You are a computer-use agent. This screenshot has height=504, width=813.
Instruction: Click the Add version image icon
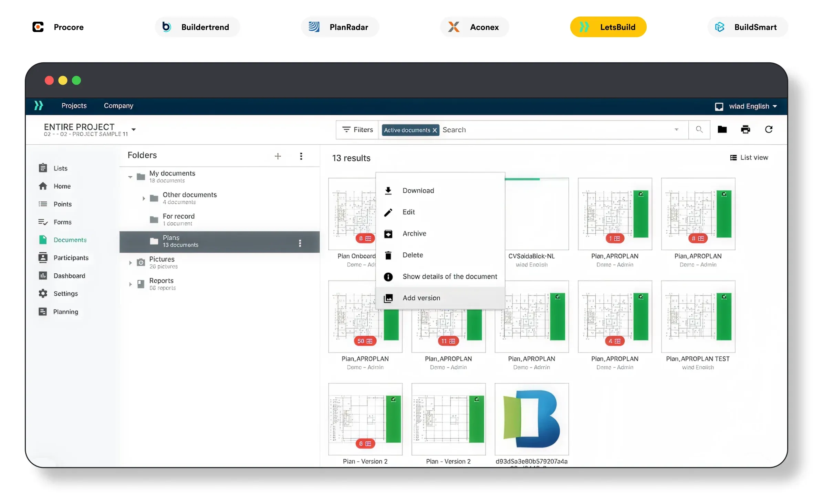(x=388, y=298)
